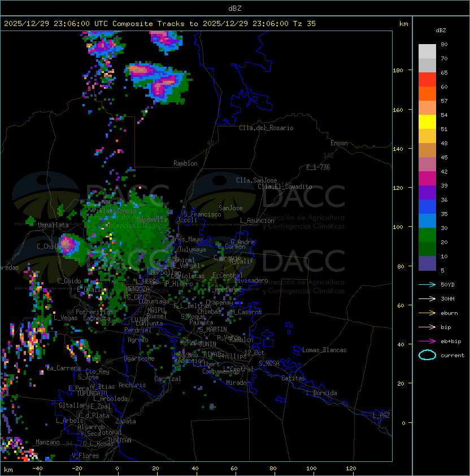Click the 'Tz 35' value in the header

pos(304,24)
